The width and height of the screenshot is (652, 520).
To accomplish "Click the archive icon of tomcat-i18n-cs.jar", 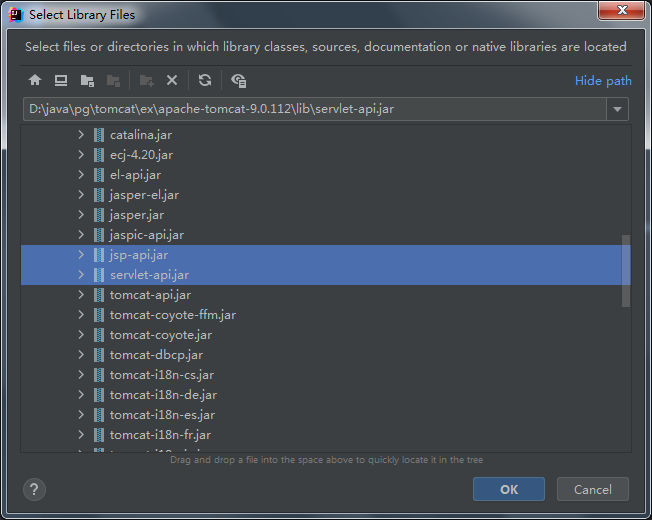I will pyautogui.click(x=99, y=375).
